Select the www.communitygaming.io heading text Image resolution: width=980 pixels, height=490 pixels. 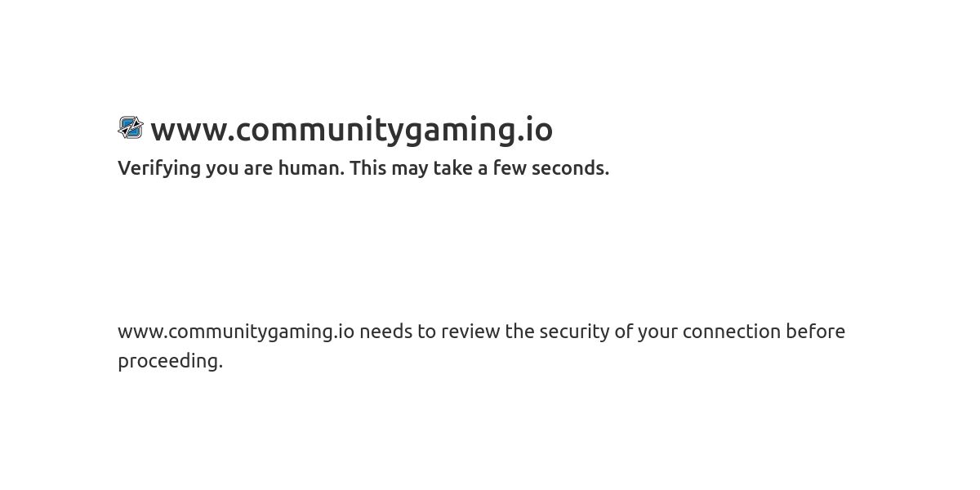351,130
